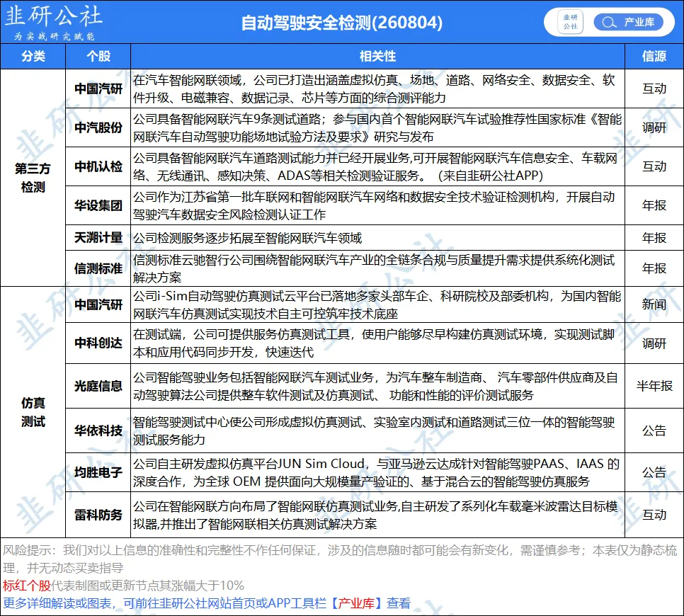Screen dimensions: 684x616
Task: Click the 天溯计量 stock cell
Action: tap(98, 237)
